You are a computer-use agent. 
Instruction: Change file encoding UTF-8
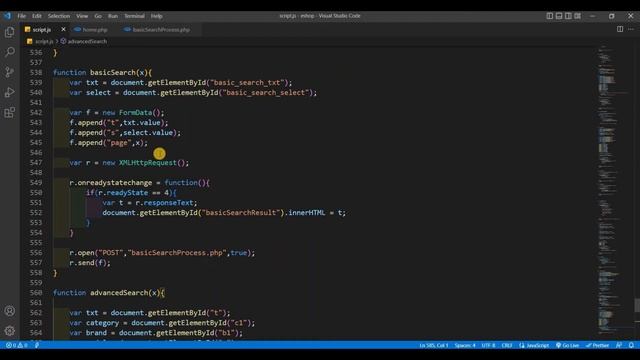coord(488,345)
